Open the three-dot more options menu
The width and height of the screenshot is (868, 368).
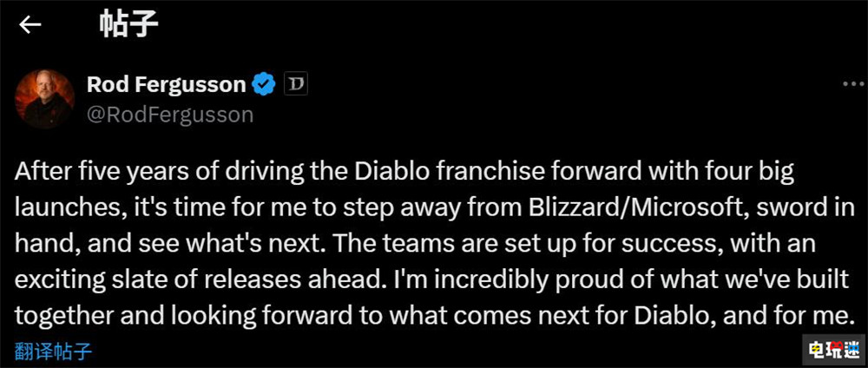pyautogui.click(x=852, y=85)
